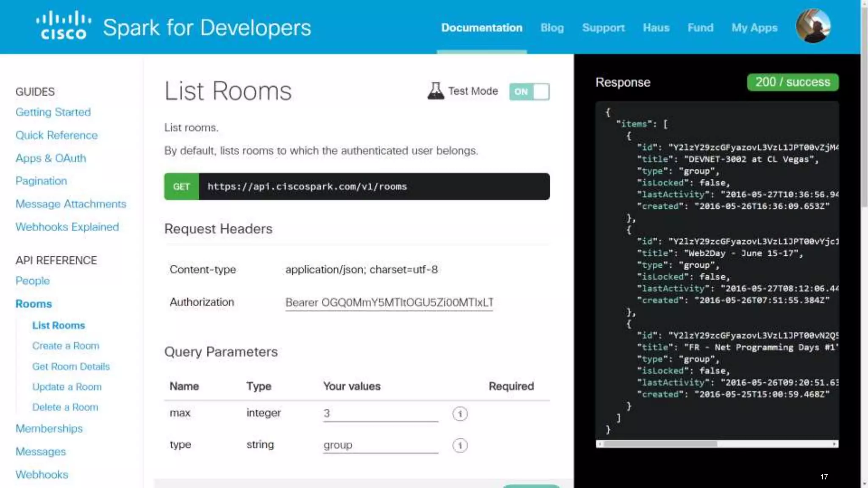The image size is (868, 488).
Task: Click the max value input field
Action: coord(380,413)
